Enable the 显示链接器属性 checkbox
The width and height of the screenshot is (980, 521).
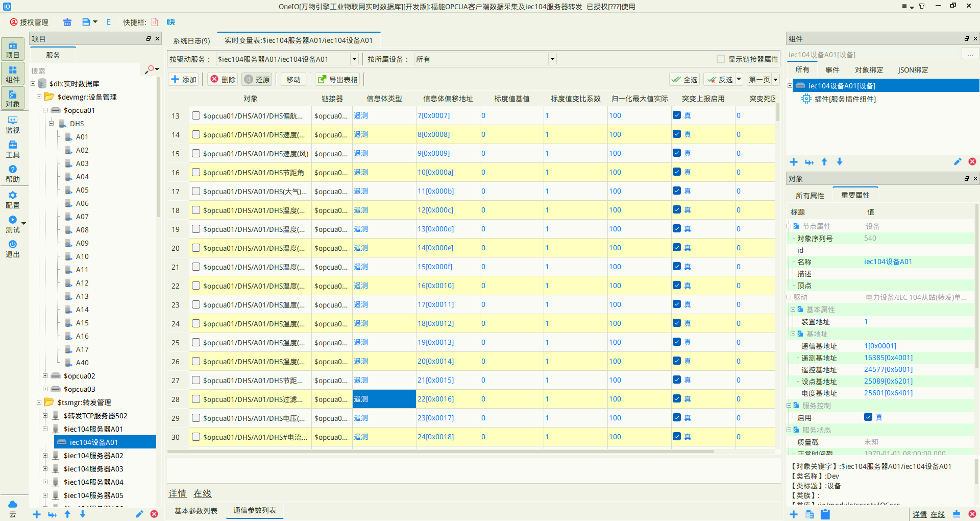[721, 59]
